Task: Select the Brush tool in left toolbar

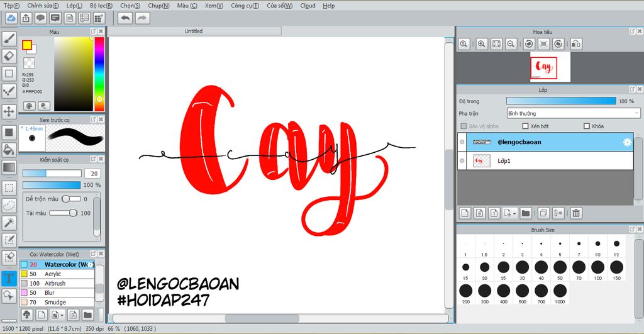Action: (x=9, y=38)
